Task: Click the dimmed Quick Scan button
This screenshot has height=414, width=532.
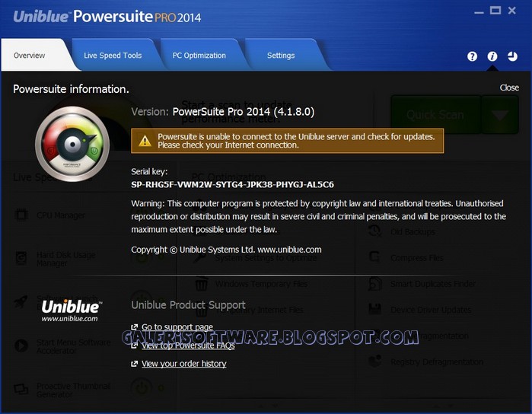Action: [x=435, y=115]
